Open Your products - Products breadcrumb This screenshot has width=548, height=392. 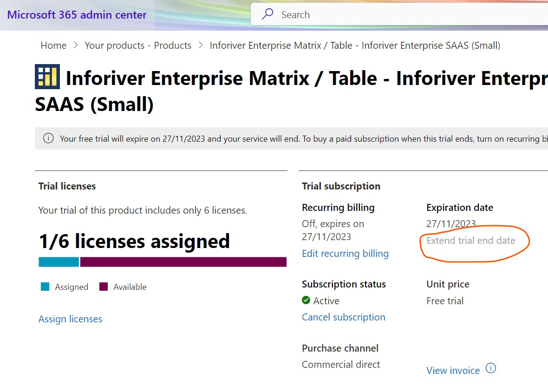138,46
